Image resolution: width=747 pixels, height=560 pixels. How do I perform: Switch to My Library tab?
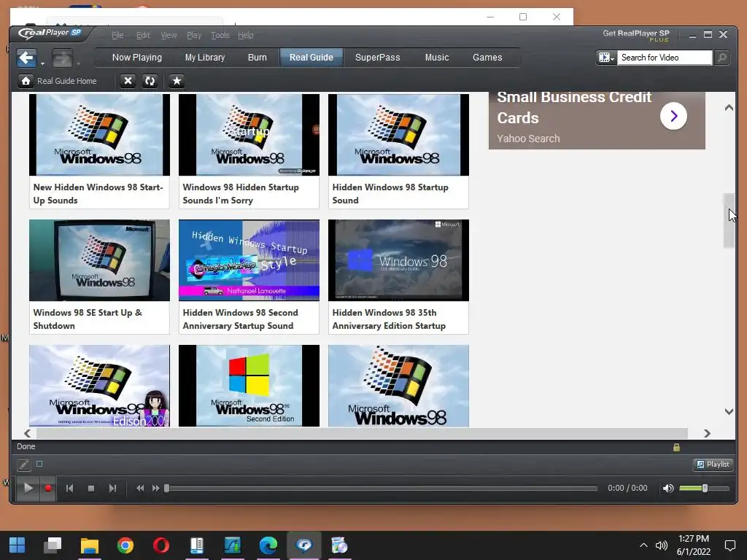coord(205,57)
